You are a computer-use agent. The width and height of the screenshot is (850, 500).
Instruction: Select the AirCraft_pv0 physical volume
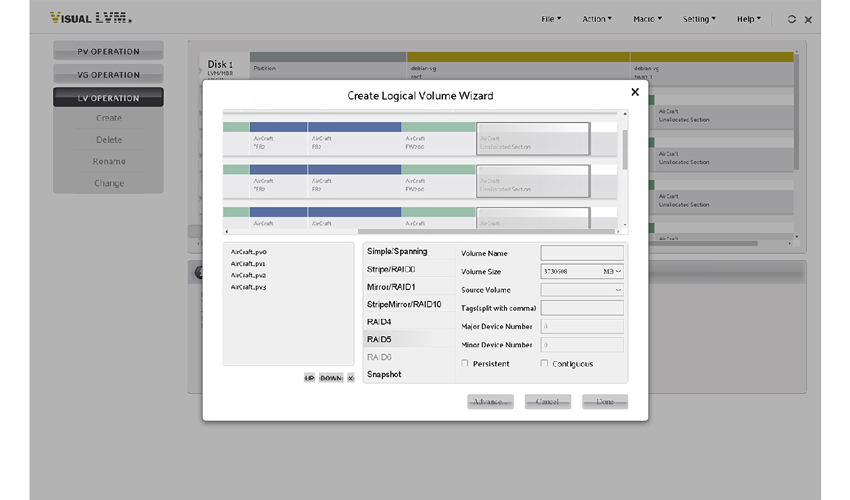click(x=249, y=252)
